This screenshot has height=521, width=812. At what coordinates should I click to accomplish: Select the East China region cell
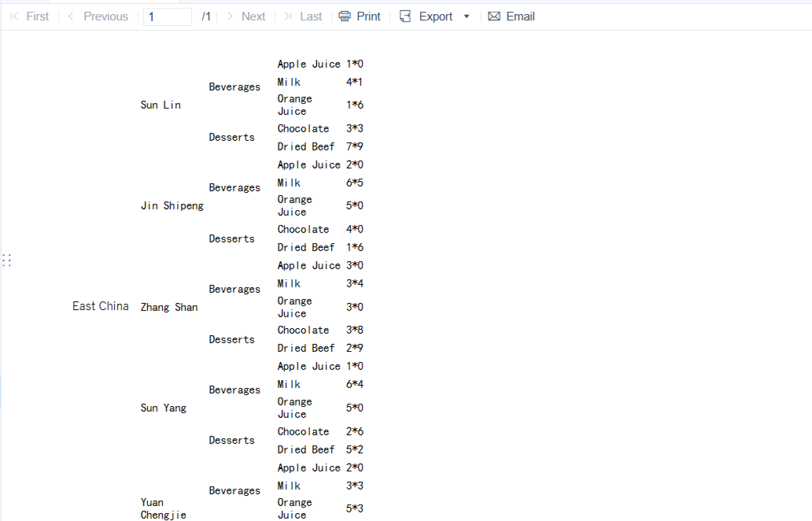click(x=101, y=306)
